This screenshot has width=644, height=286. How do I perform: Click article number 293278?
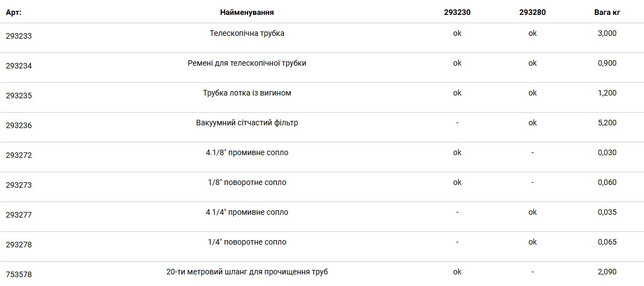pos(19,245)
